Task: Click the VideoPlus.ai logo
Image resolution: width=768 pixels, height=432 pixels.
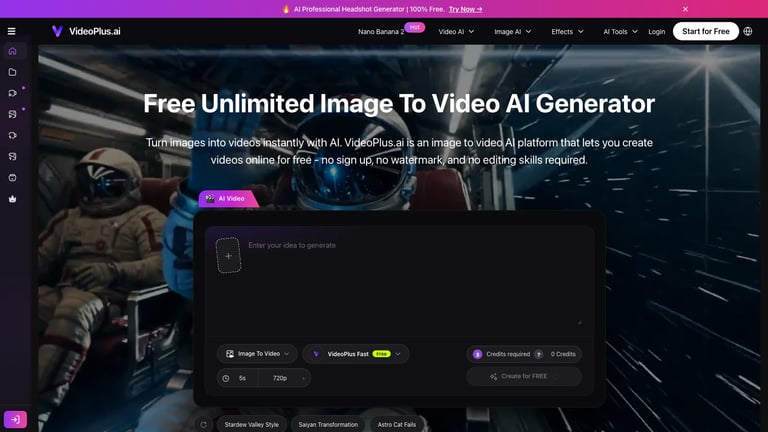Action: 86,31
